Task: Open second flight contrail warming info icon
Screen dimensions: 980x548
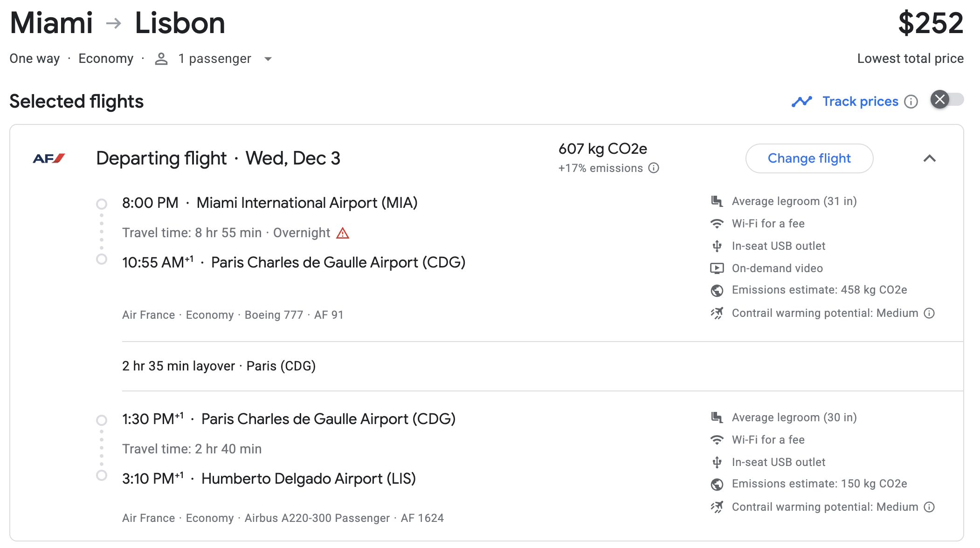Action: tap(930, 507)
